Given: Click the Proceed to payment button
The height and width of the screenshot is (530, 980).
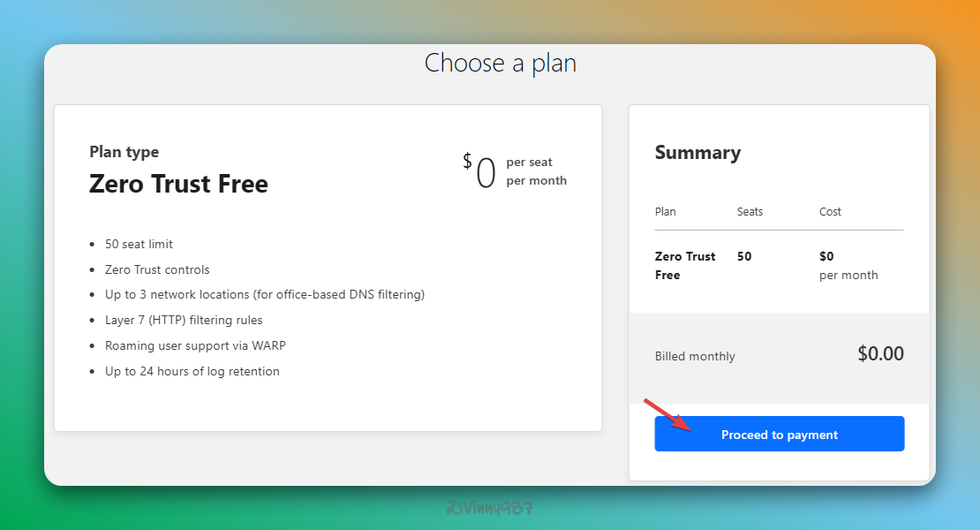Looking at the screenshot, I should coord(779,435).
